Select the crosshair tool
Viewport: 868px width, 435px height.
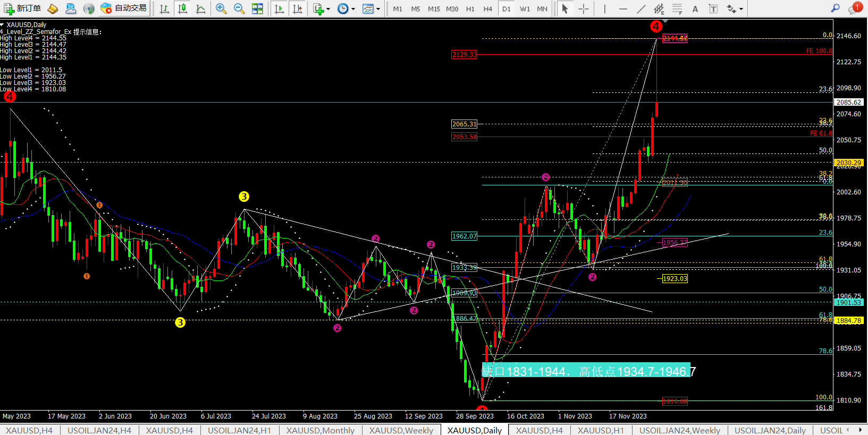(x=583, y=8)
